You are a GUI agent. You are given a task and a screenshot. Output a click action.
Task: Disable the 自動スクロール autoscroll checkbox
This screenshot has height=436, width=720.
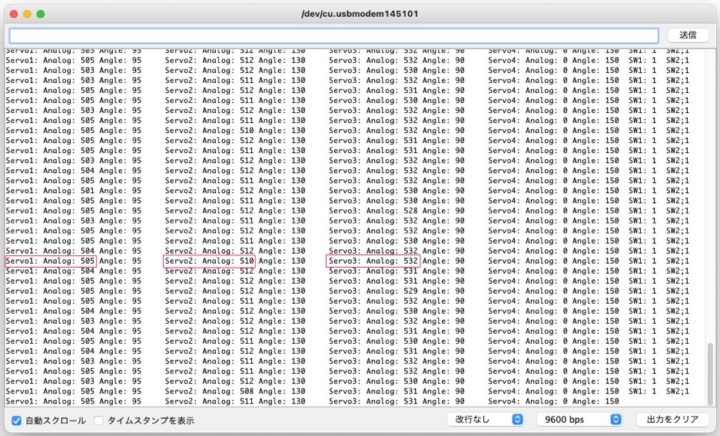pyautogui.click(x=16, y=420)
